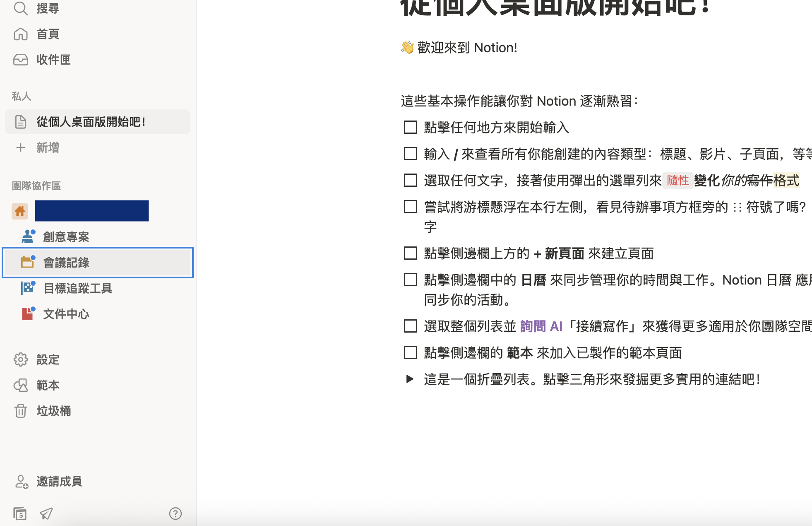The height and width of the screenshot is (526, 812).
Task: Open the trash bin (垃圾桶) icon
Action: coord(20,411)
